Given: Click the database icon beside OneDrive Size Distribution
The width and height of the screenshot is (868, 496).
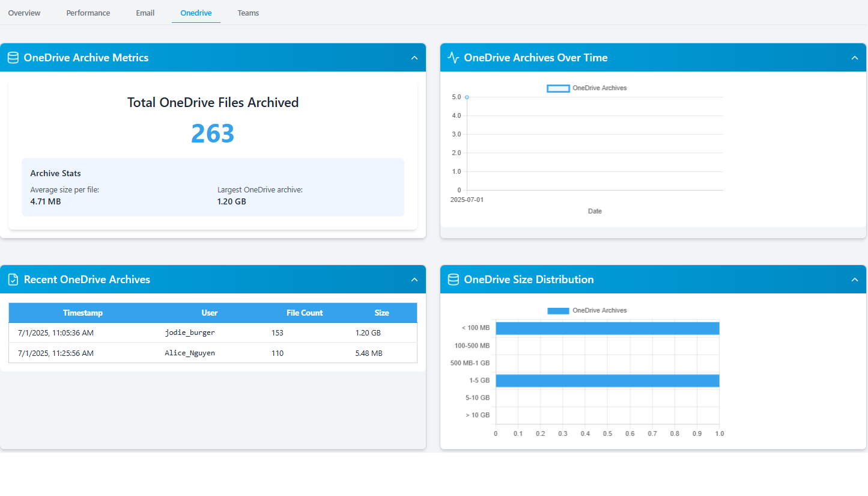Looking at the screenshot, I should 454,280.
